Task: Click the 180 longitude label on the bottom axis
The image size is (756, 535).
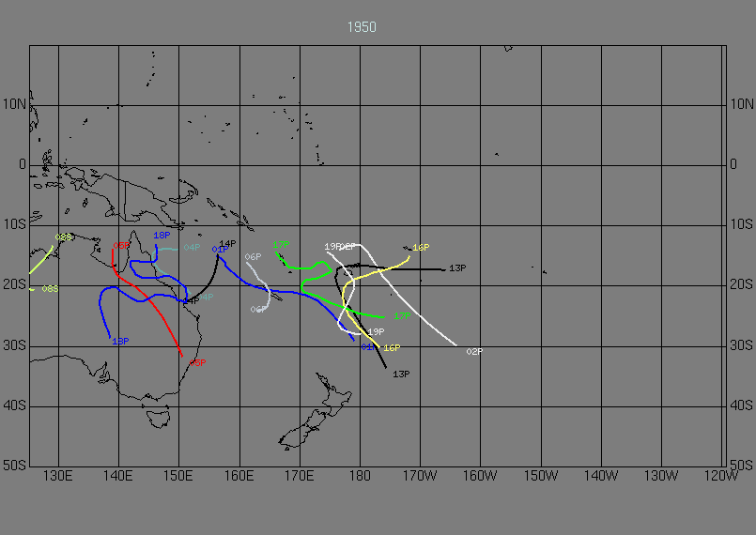Action: coord(360,476)
